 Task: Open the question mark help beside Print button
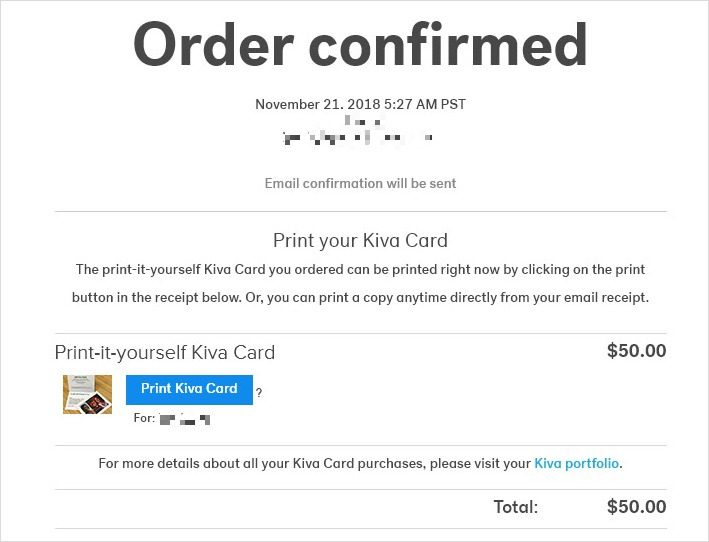[x=259, y=393]
